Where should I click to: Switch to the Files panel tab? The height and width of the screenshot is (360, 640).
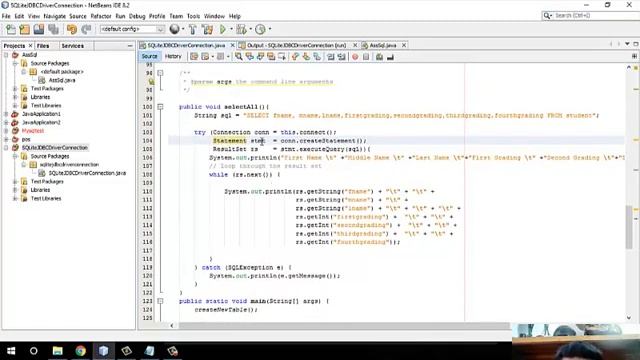pyautogui.click(x=43, y=46)
